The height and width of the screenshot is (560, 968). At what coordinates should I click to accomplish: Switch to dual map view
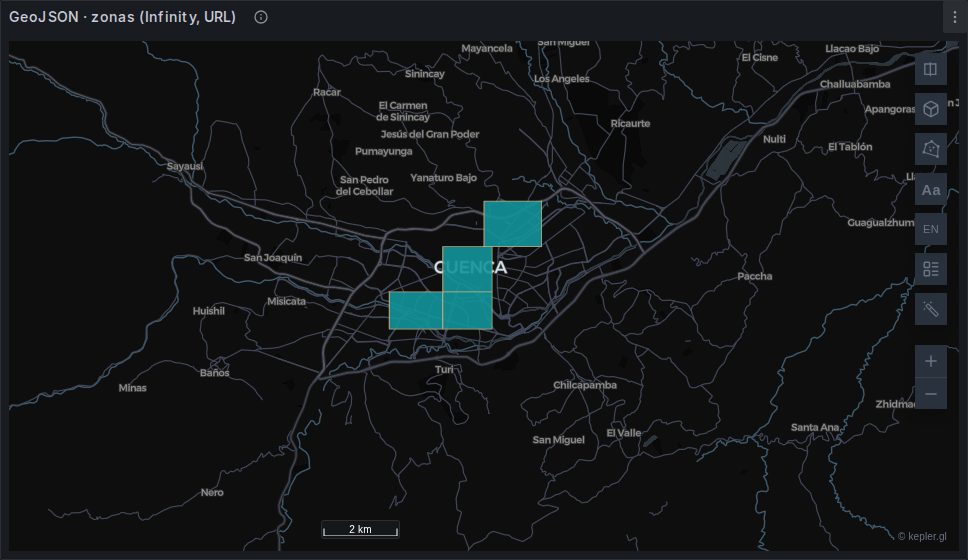930,69
